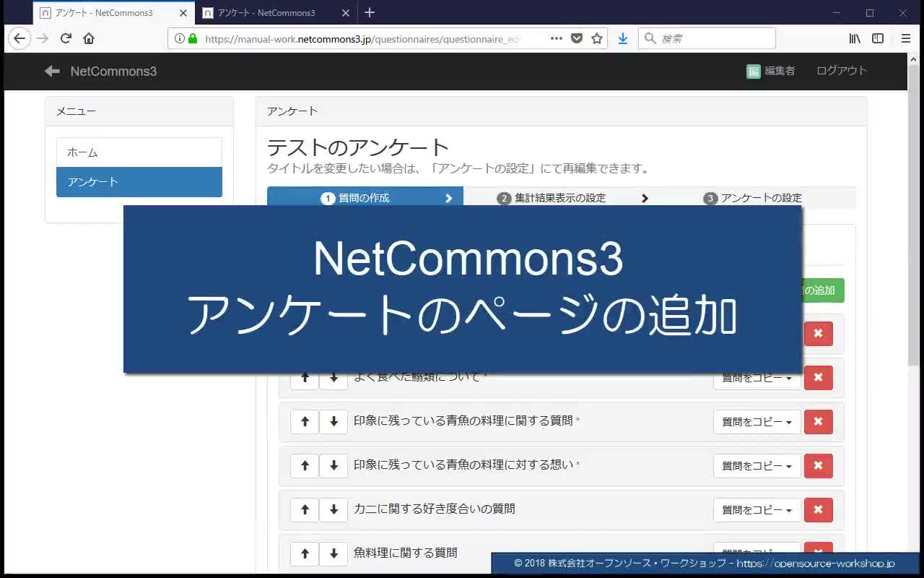
Task: Open the Firefox hamburger menu
Action: [906, 38]
